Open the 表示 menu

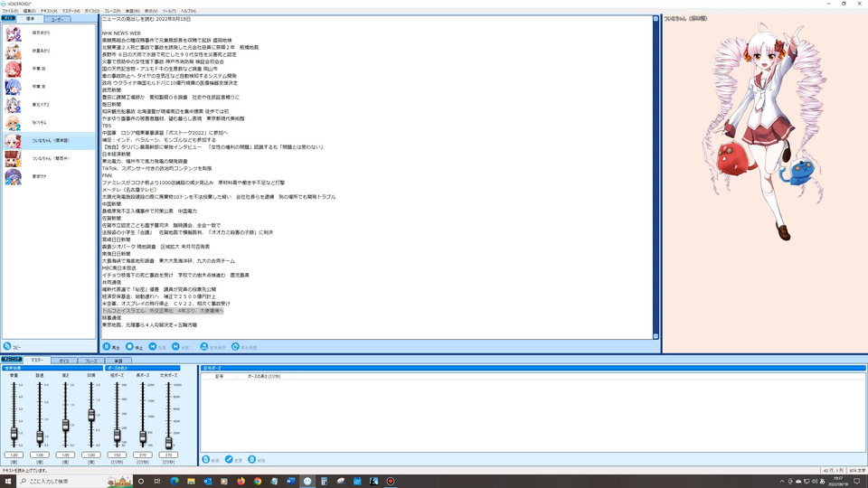click(151, 11)
